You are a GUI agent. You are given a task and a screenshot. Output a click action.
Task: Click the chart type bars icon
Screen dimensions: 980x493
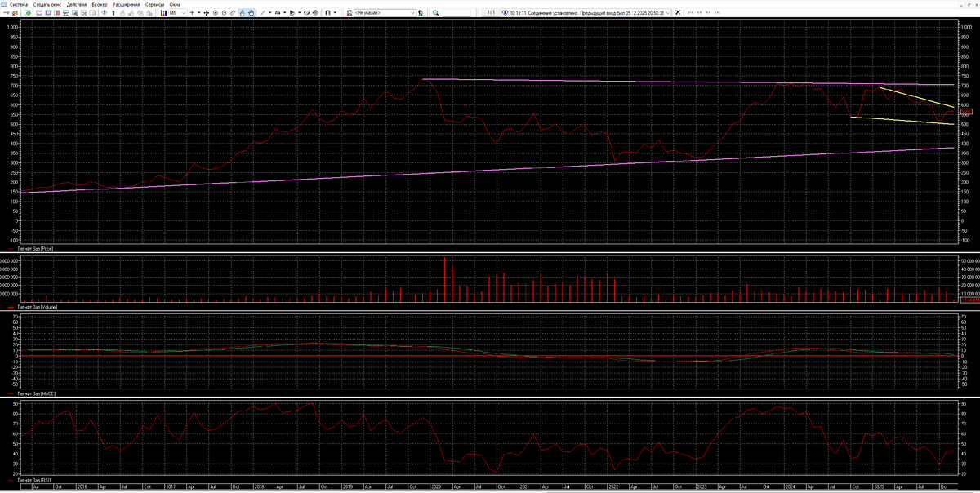point(163,13)
